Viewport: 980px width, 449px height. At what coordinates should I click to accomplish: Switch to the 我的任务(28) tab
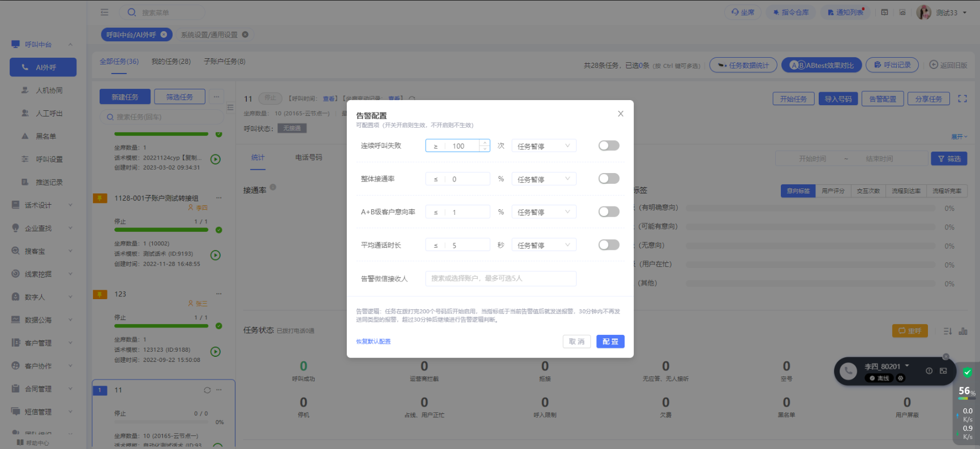tap(171, 62)
